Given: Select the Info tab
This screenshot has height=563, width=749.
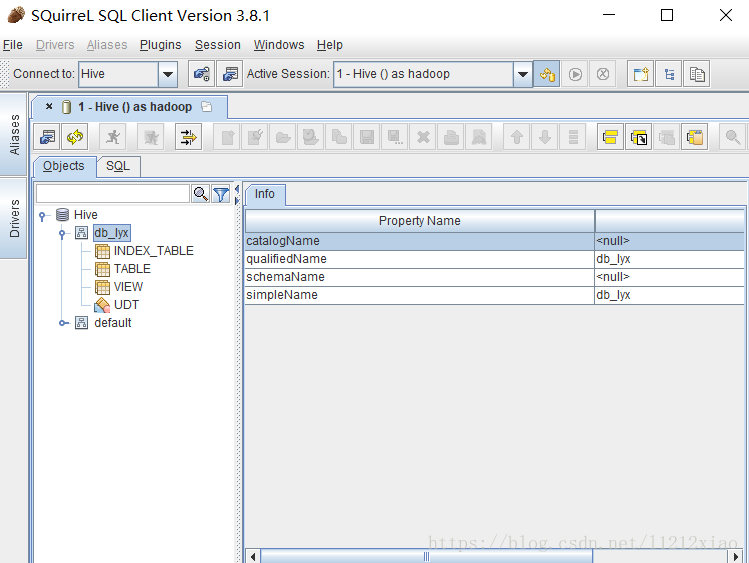Looking at the screenshot, I should pos(265,194).
